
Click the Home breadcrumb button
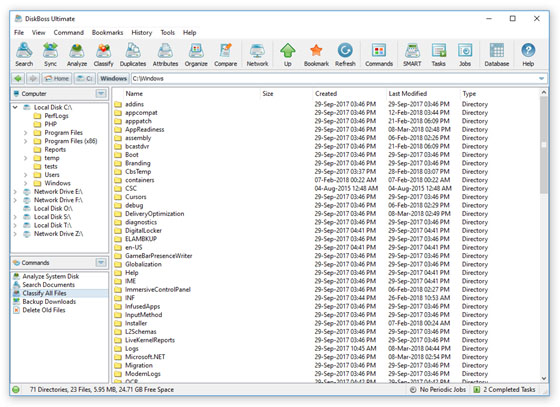pyautogui.click(x=57, y=78)
